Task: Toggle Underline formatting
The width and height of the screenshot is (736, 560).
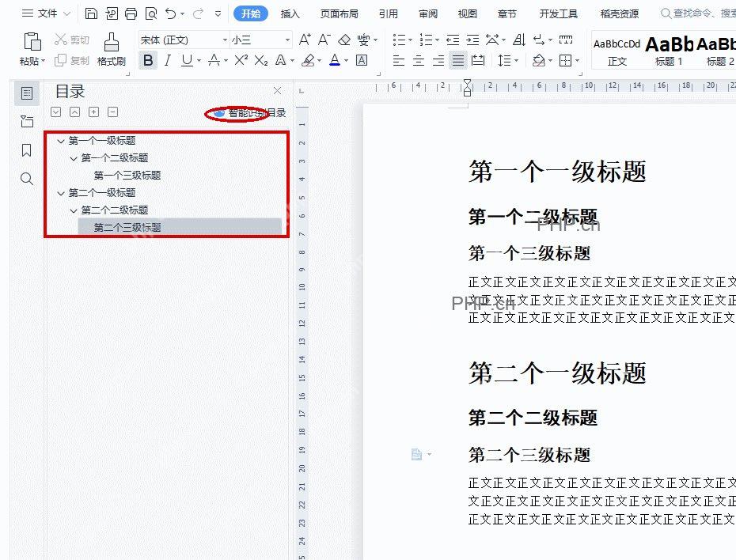Action: tap(187, 60)
